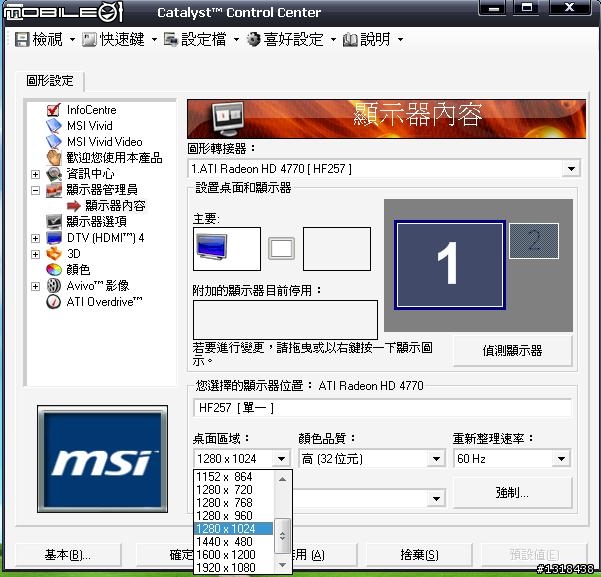Collapse the 顯示器管理員 tree node
The width and height of the screenshot is (601, 577).
point(35,190)
